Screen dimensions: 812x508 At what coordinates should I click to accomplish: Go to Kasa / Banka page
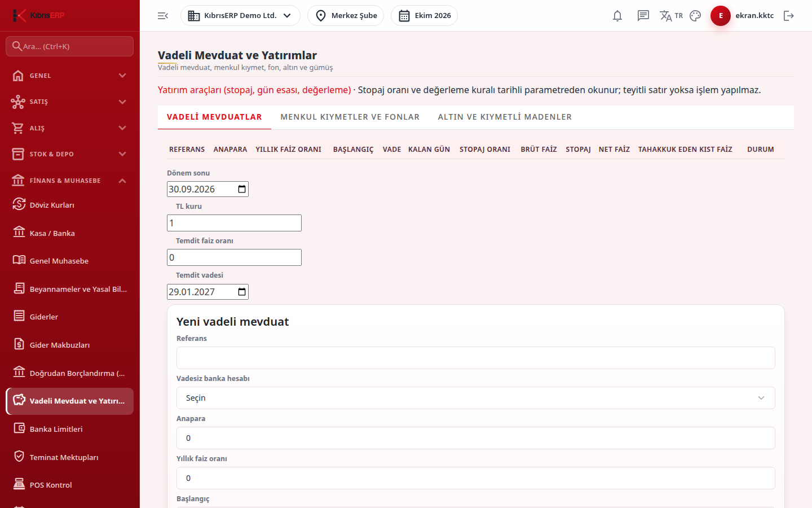pos(70,233)
